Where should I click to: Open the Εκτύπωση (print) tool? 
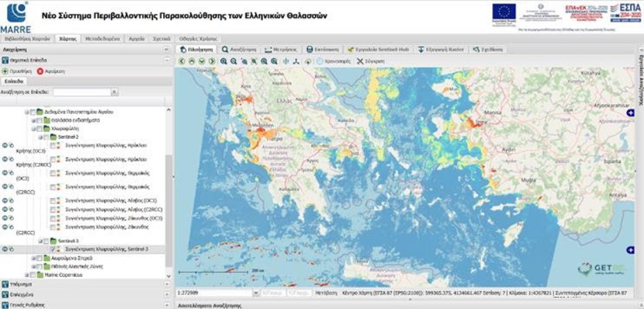coord(321,48)
